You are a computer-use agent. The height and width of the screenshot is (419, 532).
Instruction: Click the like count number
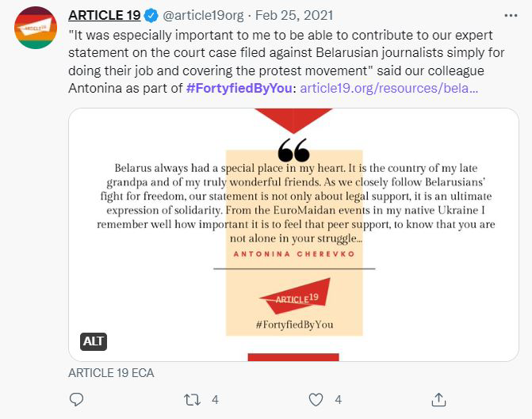pos(339,399)
